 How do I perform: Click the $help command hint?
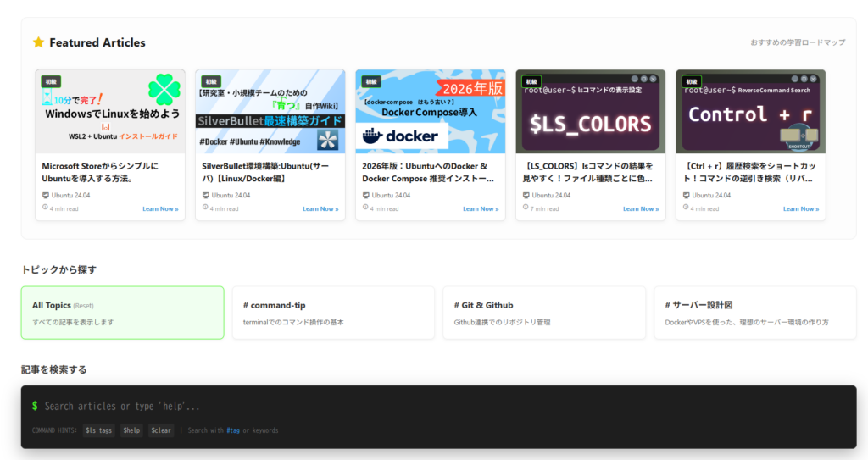[x=131, y=430]
